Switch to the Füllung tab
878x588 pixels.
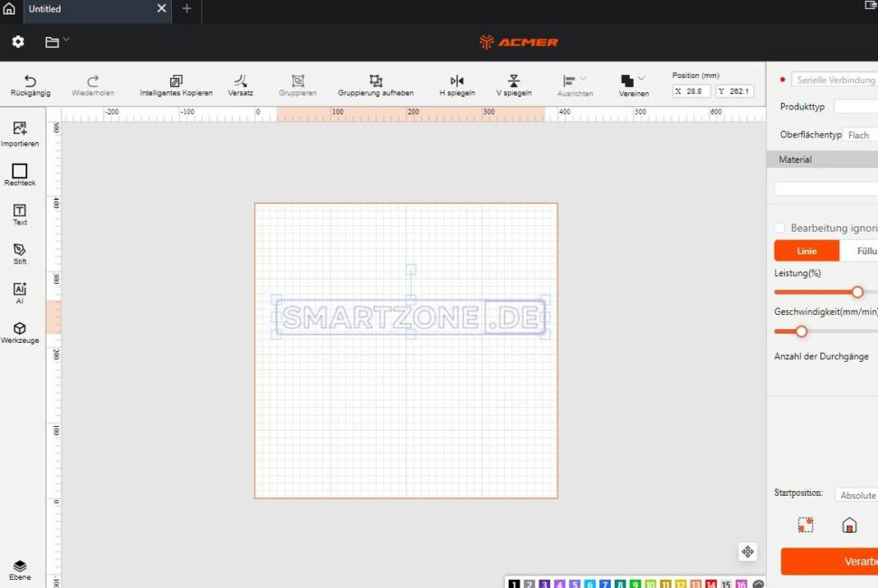point(859,251)
